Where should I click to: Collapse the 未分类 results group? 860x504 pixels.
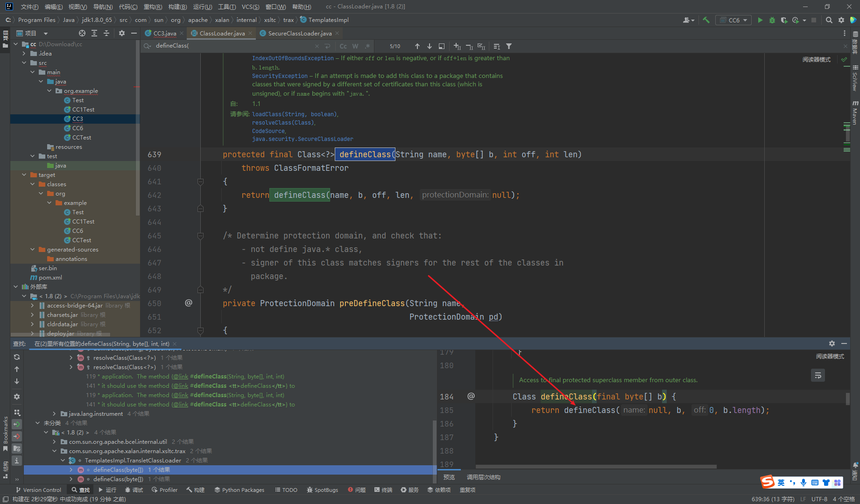click(37, 423)
